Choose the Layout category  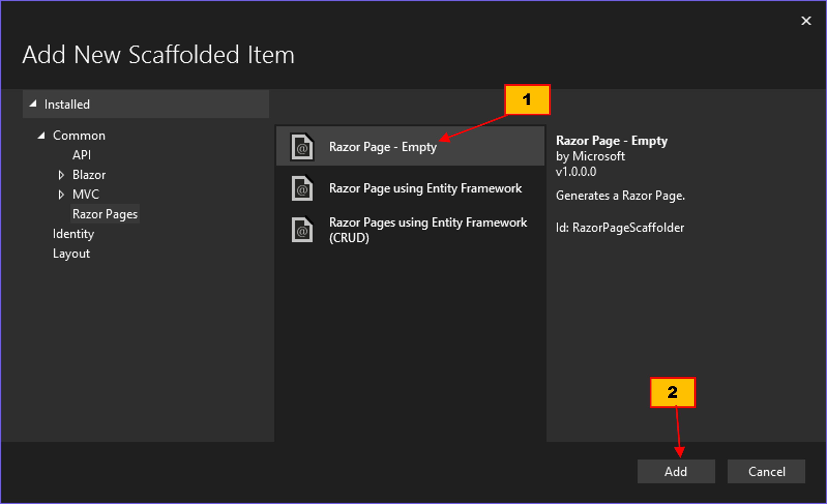pyautogui.click(x=71, y=254)
